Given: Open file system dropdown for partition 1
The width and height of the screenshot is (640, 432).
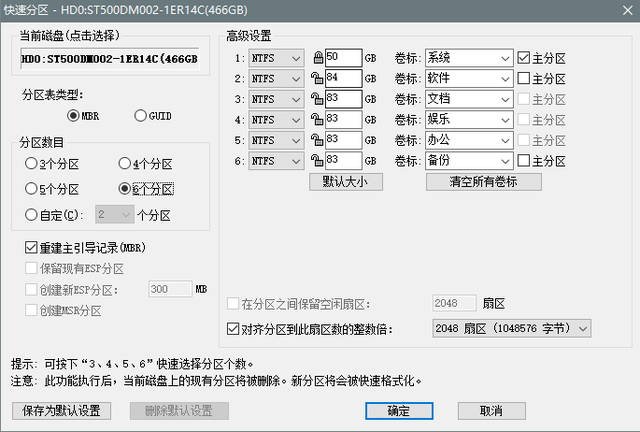Looking at the screenshot, I should pyautogui.click(x=276, y=58).
